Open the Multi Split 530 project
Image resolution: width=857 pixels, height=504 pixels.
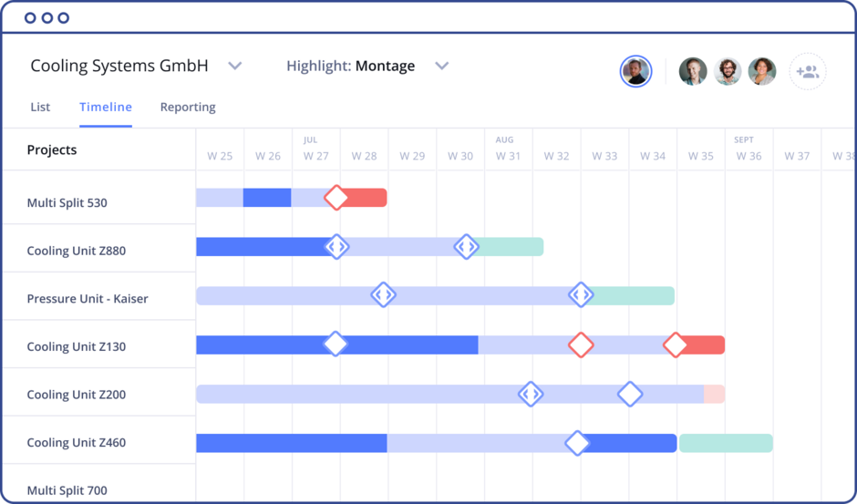point(67,202)
